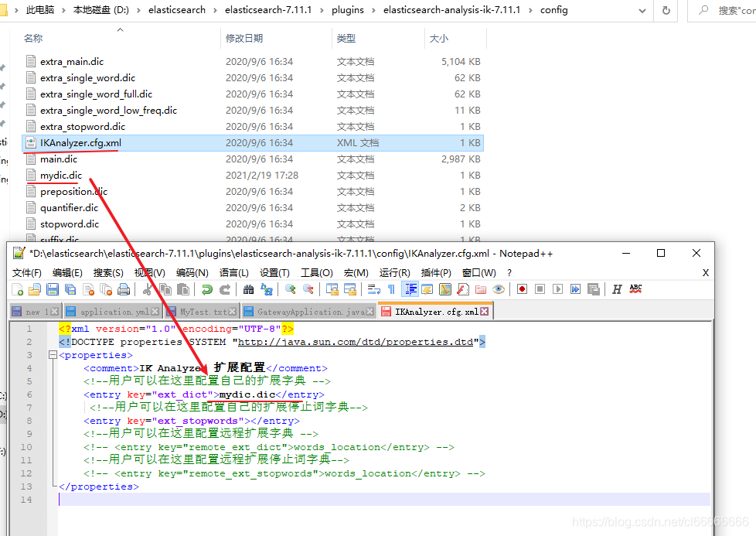Image resolution: width=756 pixels, height=536 pixels.
Task: Open the 插件(P) menu
Action: (x=436, y=272)
